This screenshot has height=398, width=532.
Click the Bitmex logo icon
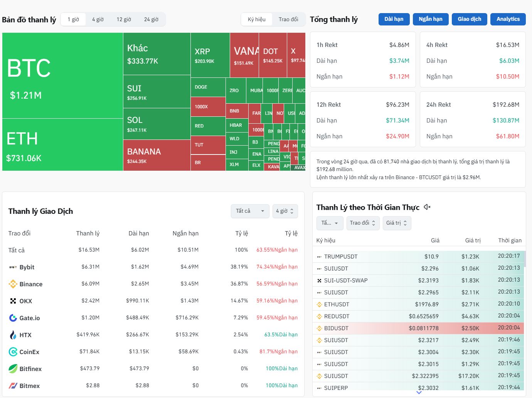click(13, 386)
